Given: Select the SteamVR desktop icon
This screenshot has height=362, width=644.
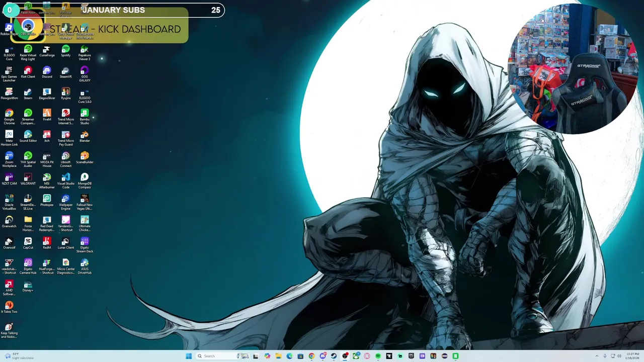Looking at the screenshot, I should click(x=65, y=72).
